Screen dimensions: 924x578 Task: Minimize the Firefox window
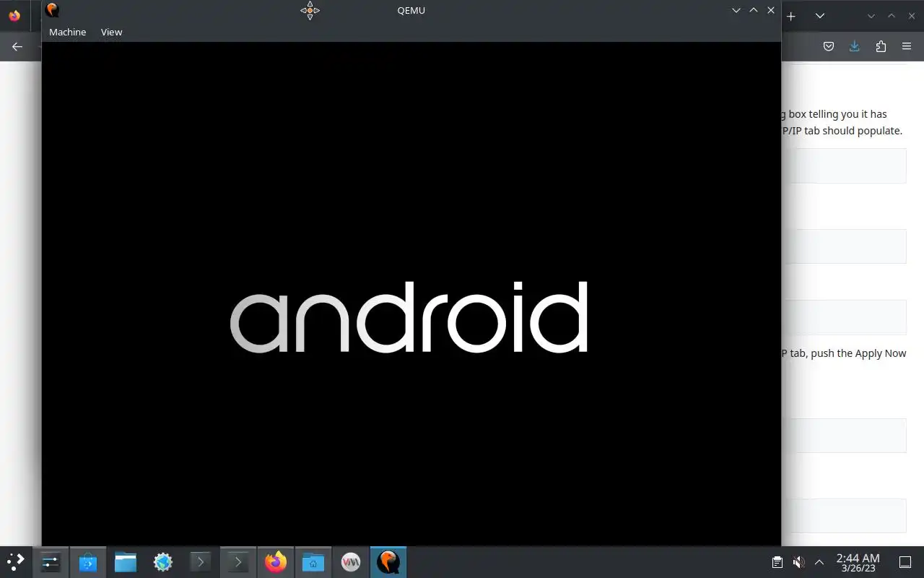(871, 16)
